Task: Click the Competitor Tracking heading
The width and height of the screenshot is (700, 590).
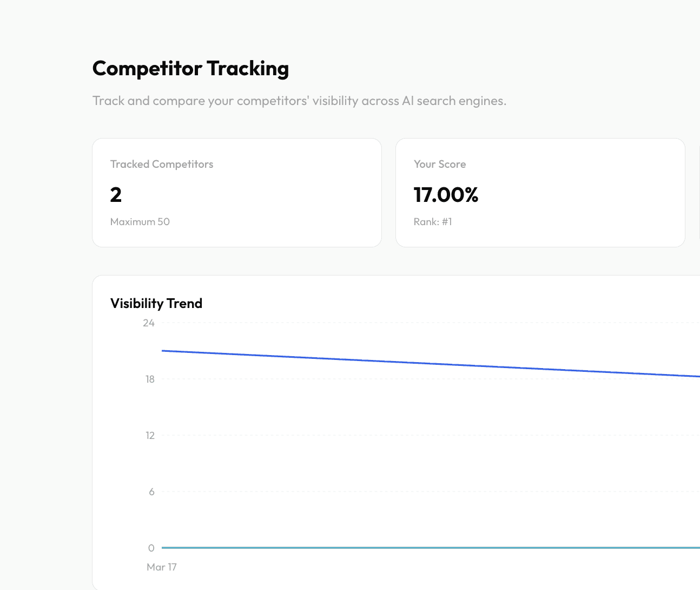Action: coord(190,68)
